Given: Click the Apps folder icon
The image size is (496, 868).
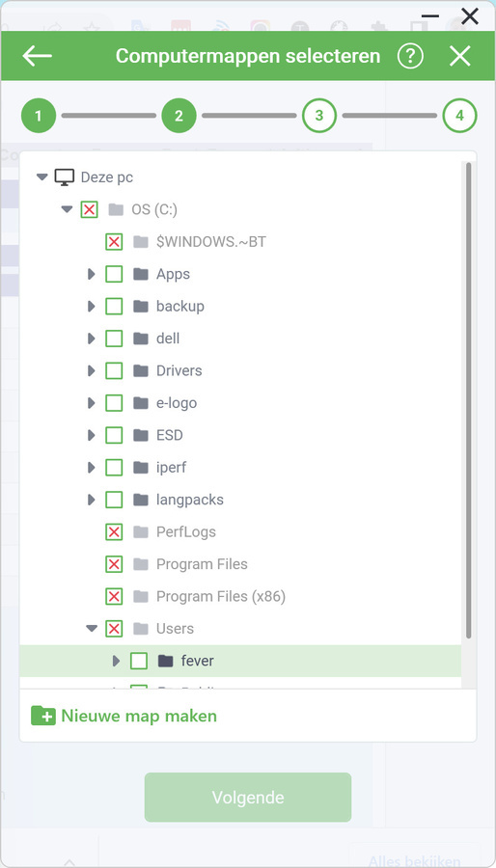Looking at the screenshot, I should [x=141, y=274].
